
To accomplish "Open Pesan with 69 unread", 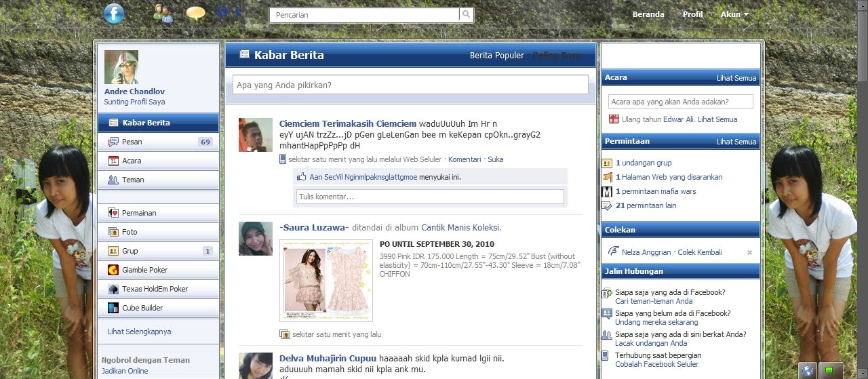I will pyautogui.click(x=158, y=142).
